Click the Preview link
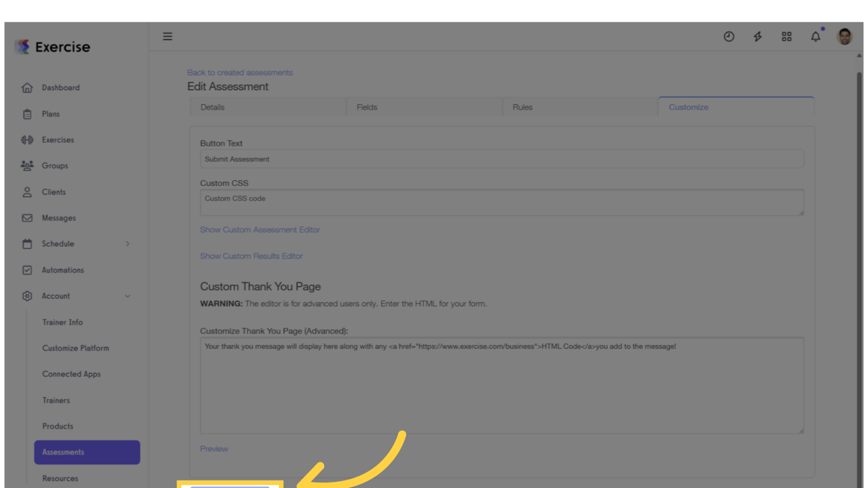Screen dimensions: 868x488 point(214,448)
